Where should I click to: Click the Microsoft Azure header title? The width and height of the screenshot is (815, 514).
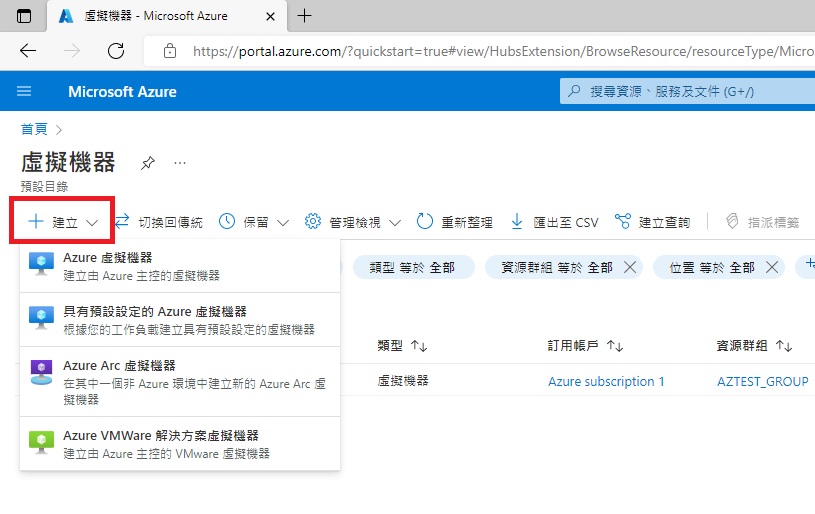(x=122, y=91)
